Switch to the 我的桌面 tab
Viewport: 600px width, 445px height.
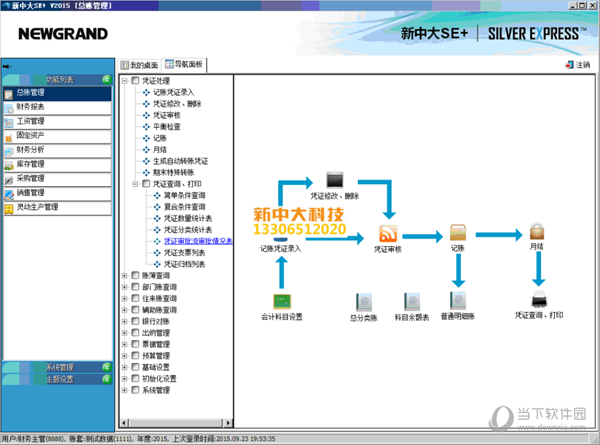tap(139, 65)
